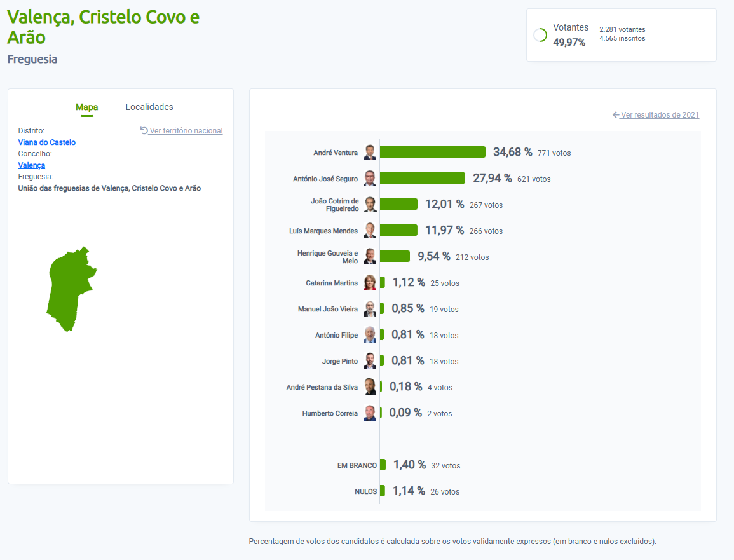Open the Viana do Castelo district link
Viewport: 734px width, 560px height.
click(x=46, y=142)
